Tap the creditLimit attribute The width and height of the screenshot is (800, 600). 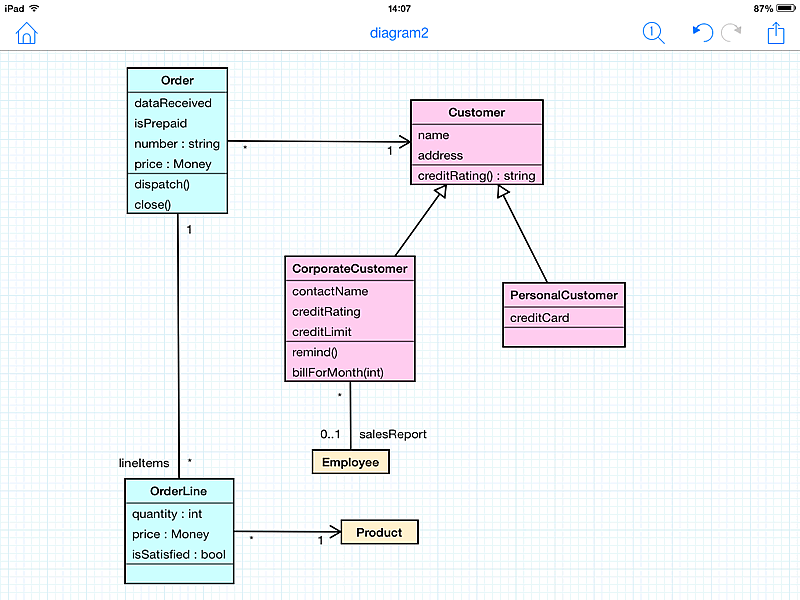321,332
